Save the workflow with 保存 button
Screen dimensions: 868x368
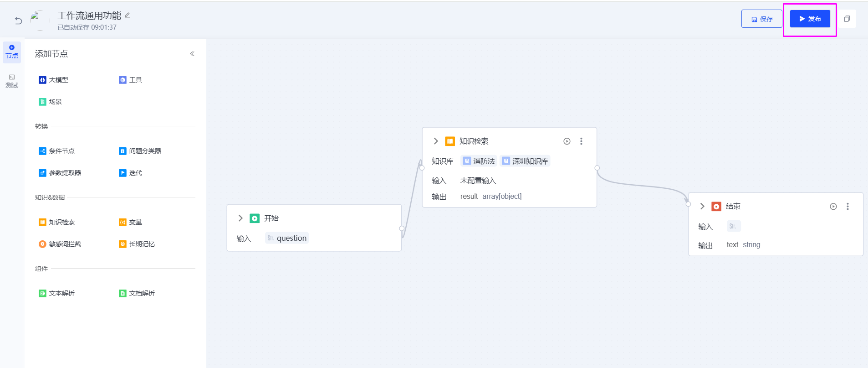[762, 19]
